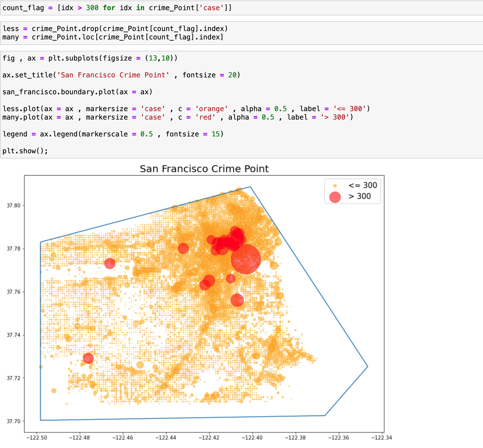
Task: Click the isolated red circle near 37.73 latitude
Action: click(x=88, y=358)
